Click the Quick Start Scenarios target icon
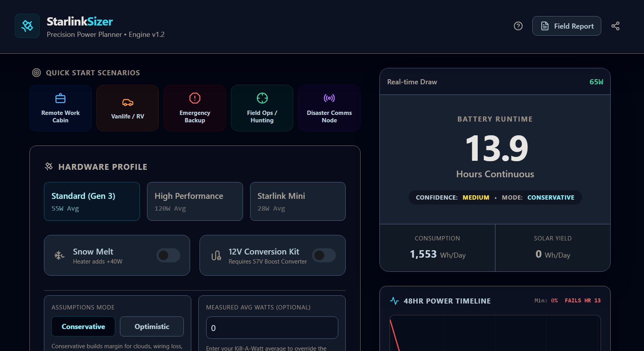The height and width of the screenshot is (351, 644). [36, 73]
